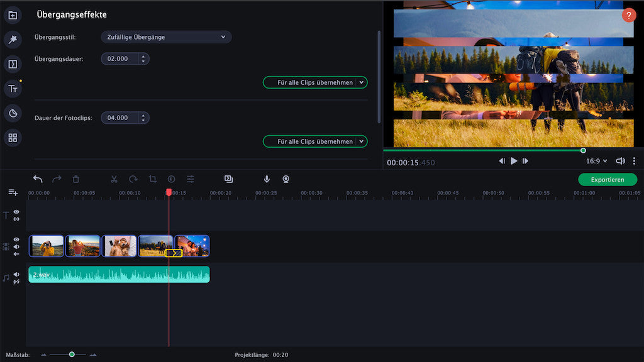Start voice recording with the microphone icon

point(267,179)
